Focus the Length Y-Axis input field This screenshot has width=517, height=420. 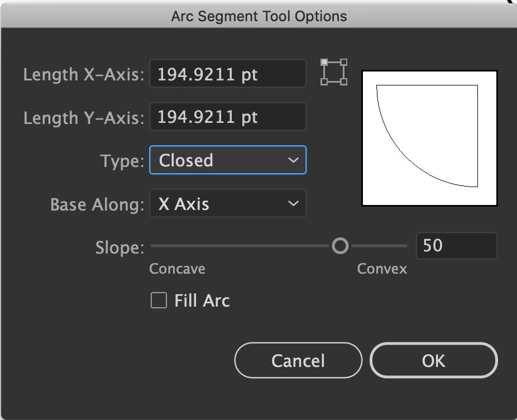[x=228, y=117]
